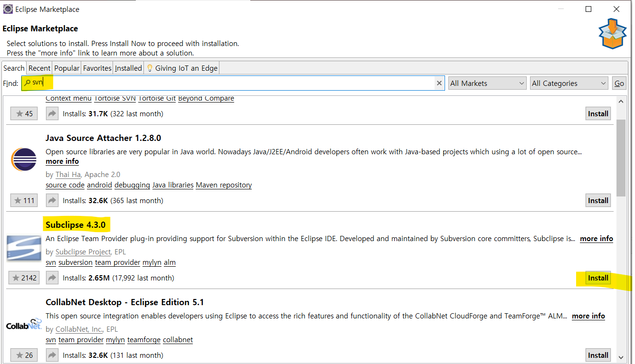Image resolution: width=635 pixels, height=364 pixels.
Task: Open more info for Subclipse
Action: click(x=596, y=239)
